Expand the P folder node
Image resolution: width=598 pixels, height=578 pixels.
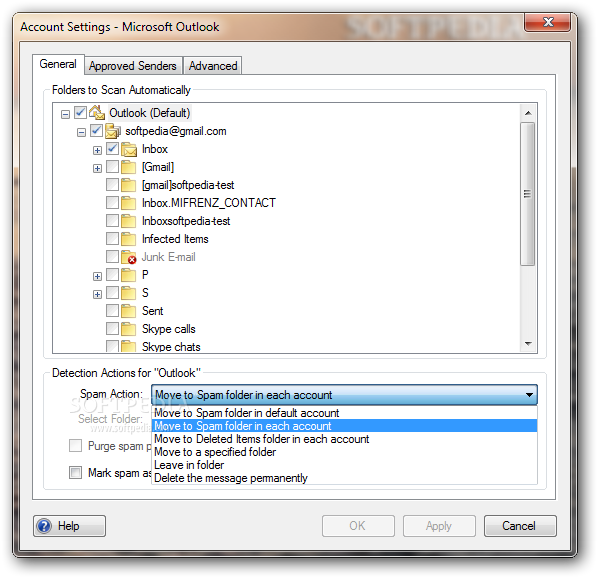point(97,276)
